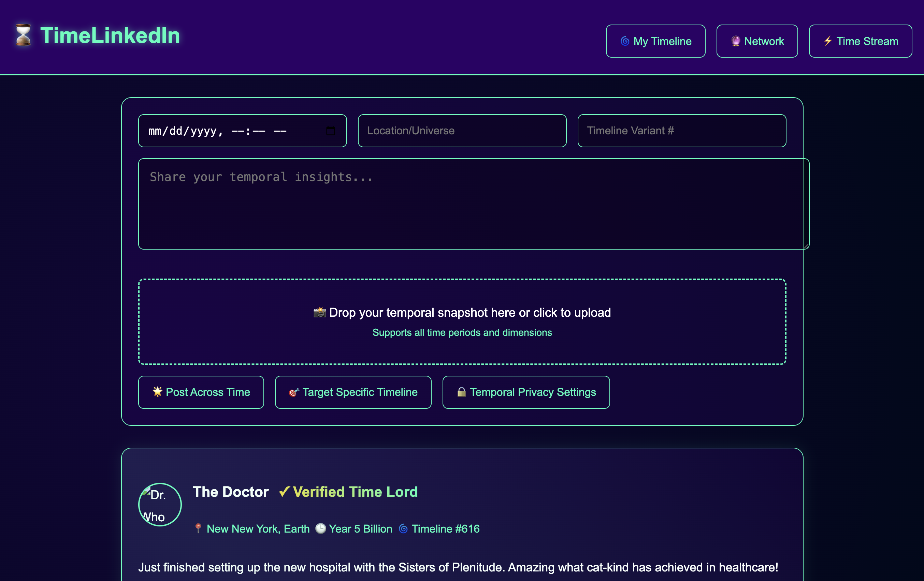Click the spiral icon in My Timeline
This screenshot has height=581, width=924.
625,41
